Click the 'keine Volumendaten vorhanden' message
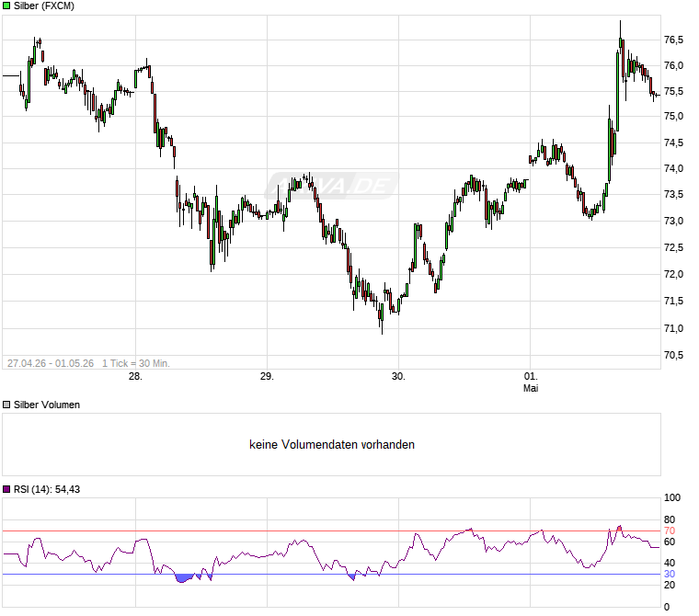 (332, 444)
